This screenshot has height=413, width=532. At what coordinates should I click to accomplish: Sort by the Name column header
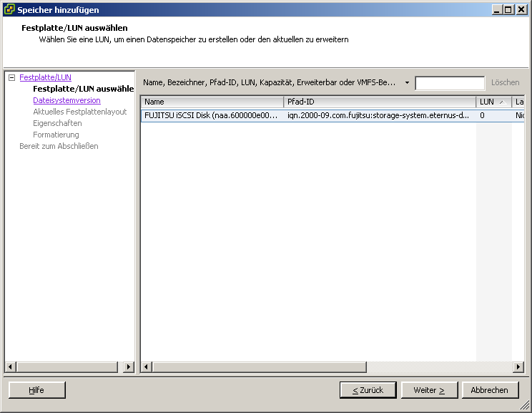pyautogui.click(x=212, y=102)
